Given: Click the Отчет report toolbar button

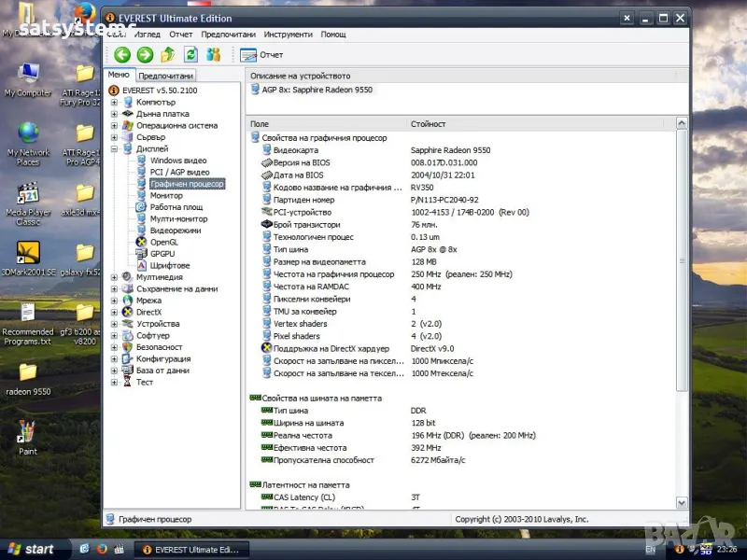Looking at the screenshot, I should (x=262, y=55).
